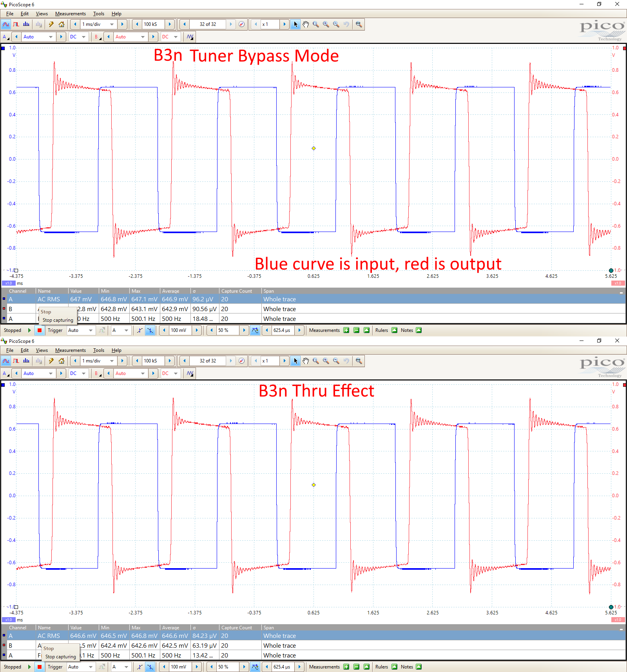Click the yellow trigger marker diamond in the Tuner Bypass graph
This screenshot has width=627, height=672.
click(x=313, y=148)
